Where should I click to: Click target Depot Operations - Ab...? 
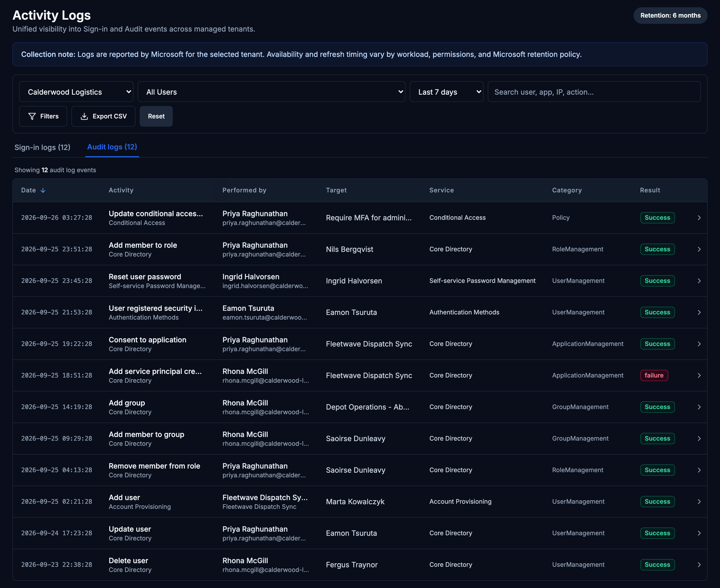pyautogui.click(x=367, y=407)
